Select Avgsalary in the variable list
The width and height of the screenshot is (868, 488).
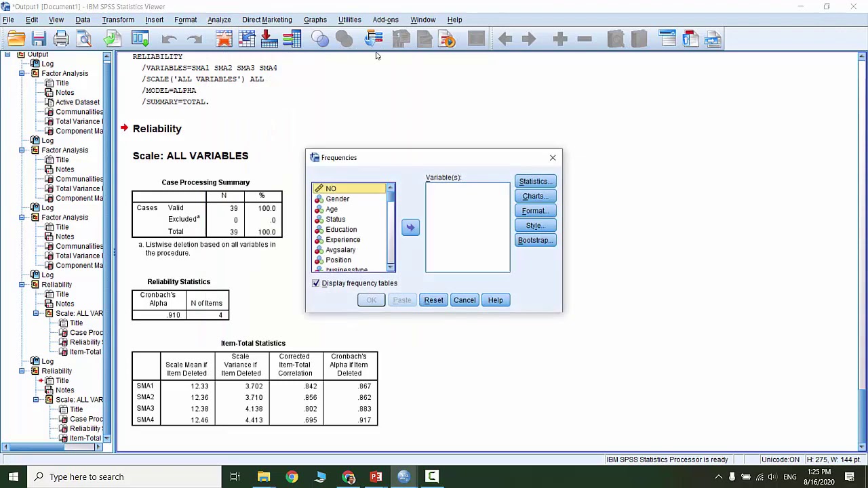click(x=340, y=249)
